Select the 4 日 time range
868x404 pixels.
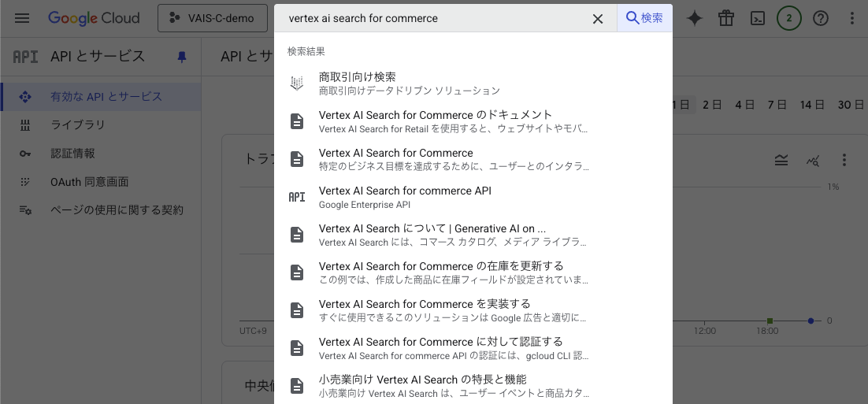(744, 105)
